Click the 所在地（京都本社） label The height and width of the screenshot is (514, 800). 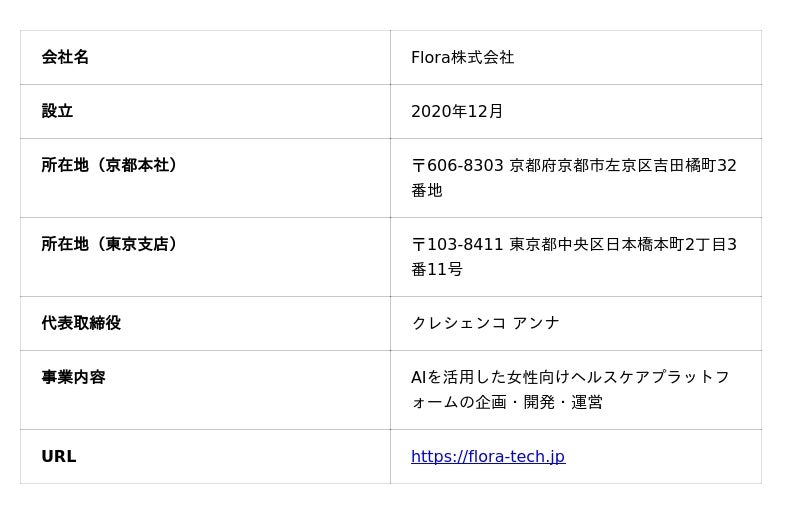click(109, 166)
